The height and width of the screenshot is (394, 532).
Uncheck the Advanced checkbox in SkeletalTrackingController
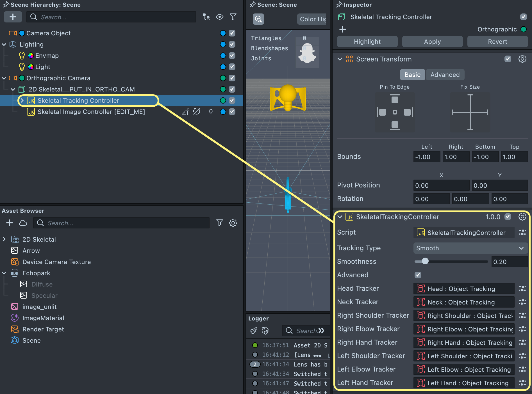[418, 275]
